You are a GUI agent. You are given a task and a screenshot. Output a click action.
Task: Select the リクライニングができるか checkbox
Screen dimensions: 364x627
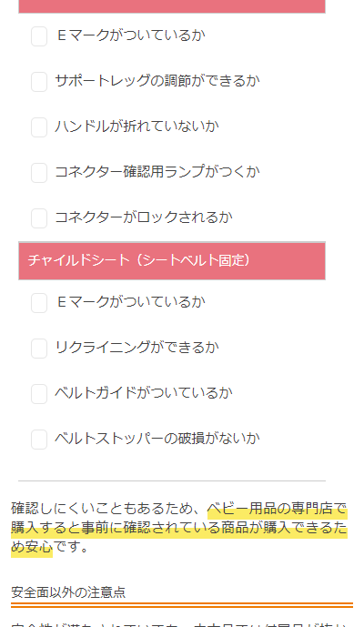pos(39,349)
